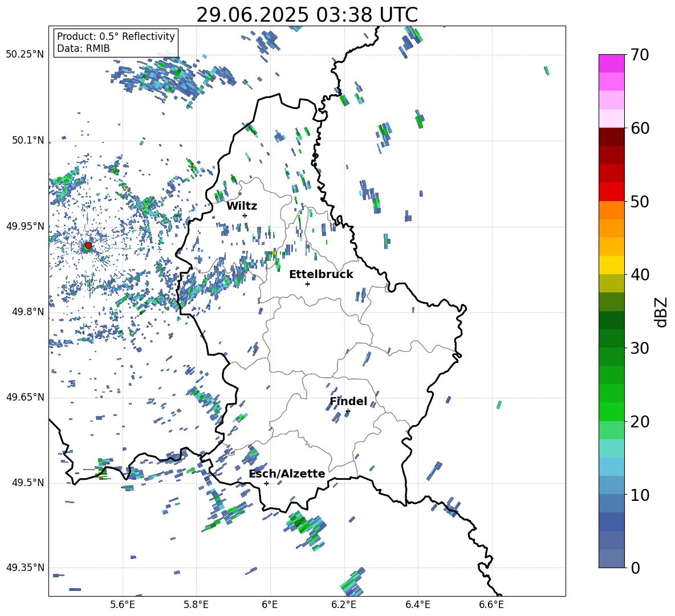Click the 10 tick on colorbar
675x616 pixels.
click(640, 495)
